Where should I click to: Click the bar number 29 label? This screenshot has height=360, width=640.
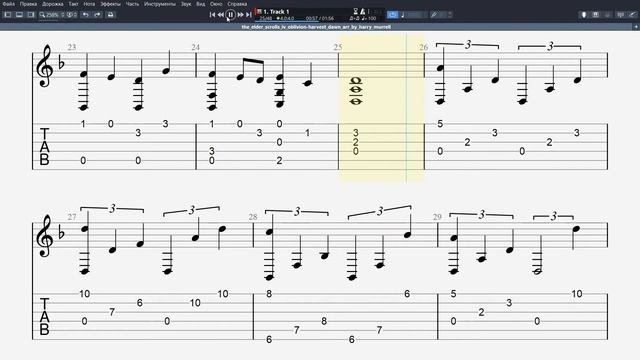437,217
